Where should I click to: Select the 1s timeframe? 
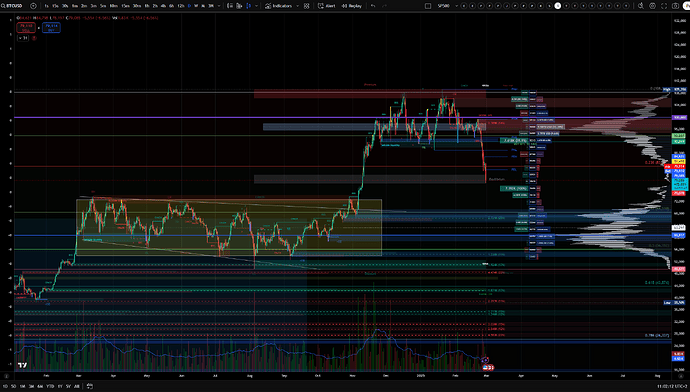pyautogui.click(x=46, y=6)
